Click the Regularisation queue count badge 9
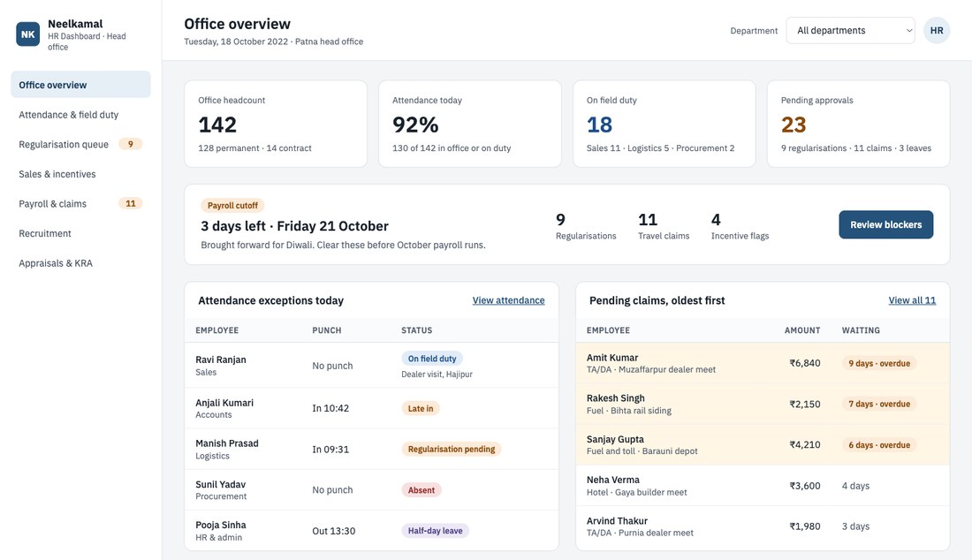972x560 pixels. click(130, 144)
